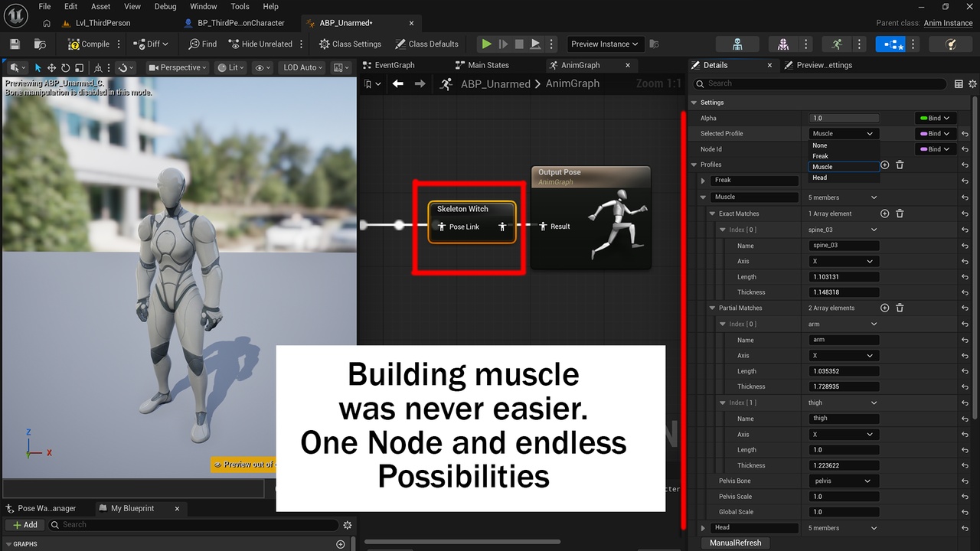Click the Browse to asset icon
Screen dimensions: 980x551
pyautogui.click(x=41, y=44)
